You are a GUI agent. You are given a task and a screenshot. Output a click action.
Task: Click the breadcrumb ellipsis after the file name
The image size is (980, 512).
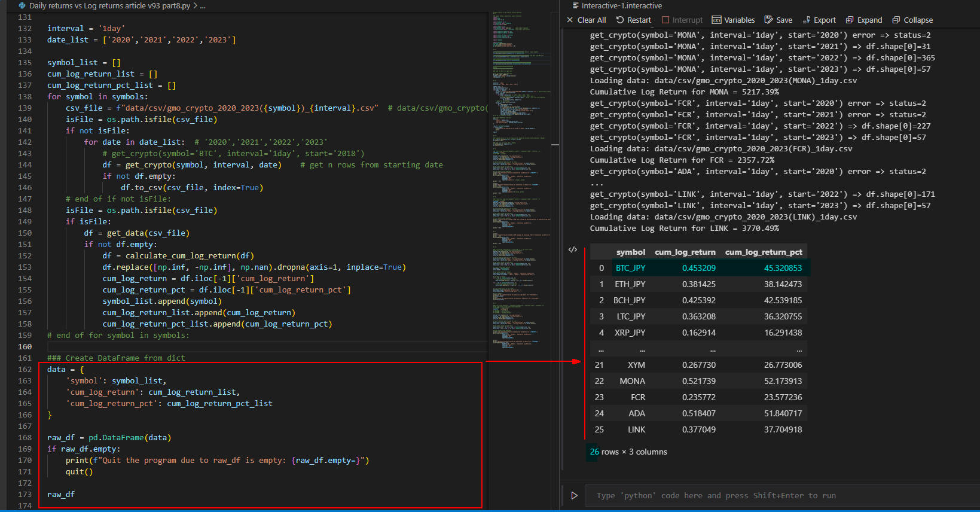tap(203, 6)
